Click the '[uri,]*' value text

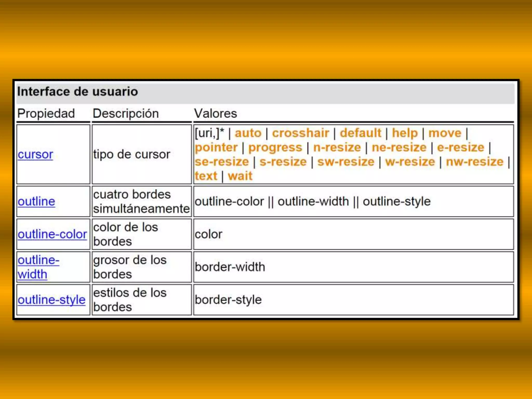(x=209, y=133)
